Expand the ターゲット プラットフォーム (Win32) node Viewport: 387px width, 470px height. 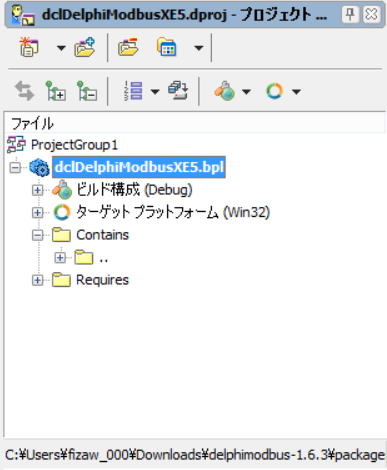coord(37,212)
